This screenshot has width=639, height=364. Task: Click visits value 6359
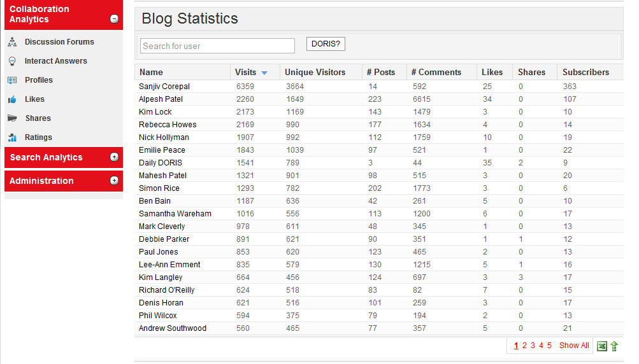click(x=245, y=87)
